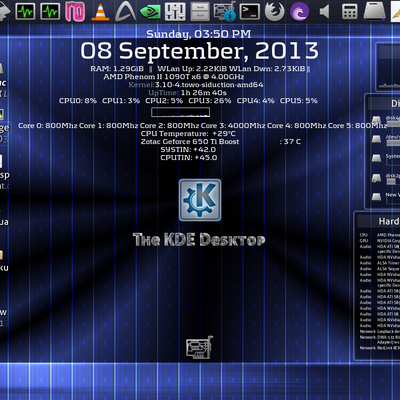Click the 'Core 5: 800Mhz' reading

[x=357, y=126]
